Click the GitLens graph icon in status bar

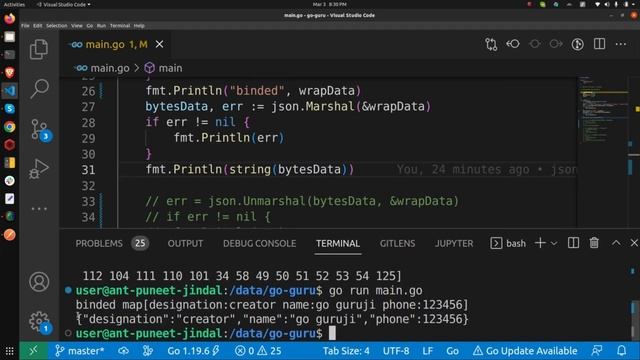pos(148,351)
